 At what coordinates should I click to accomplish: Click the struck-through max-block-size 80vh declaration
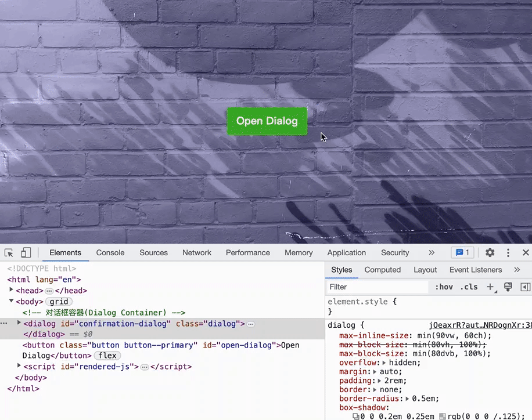coord(412,345)
